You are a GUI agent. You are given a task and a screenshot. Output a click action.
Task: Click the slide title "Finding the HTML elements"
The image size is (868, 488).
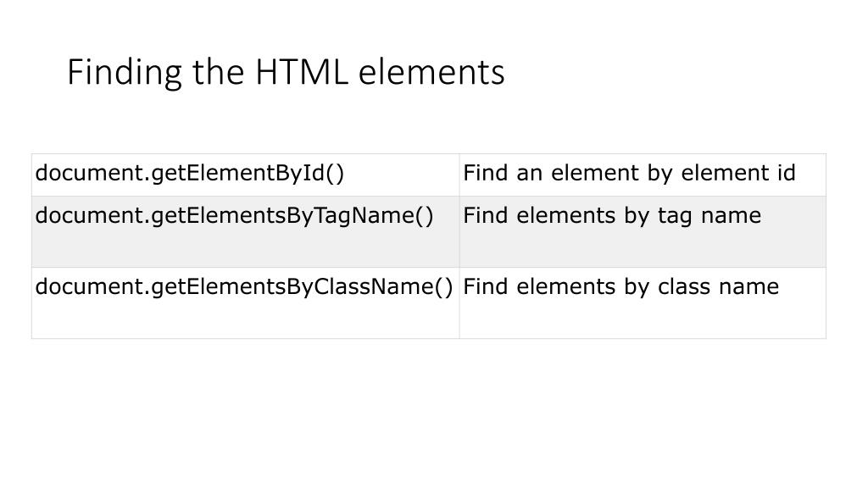[286, 72]
